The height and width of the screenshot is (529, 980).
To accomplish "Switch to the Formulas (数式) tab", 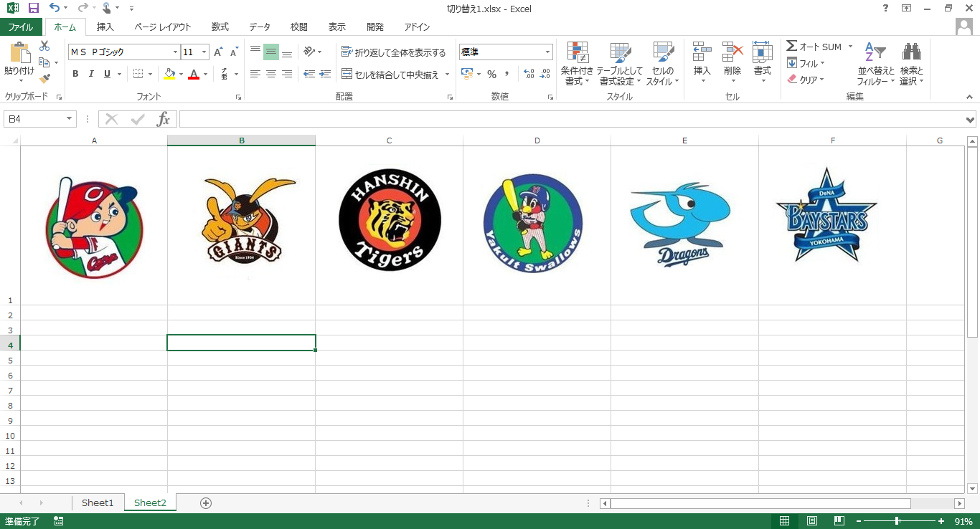I will [x=220, y=27].
